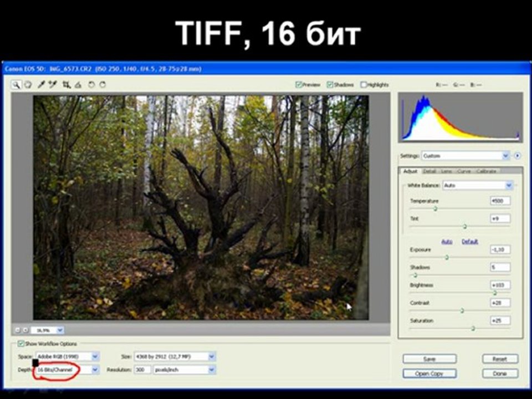
Task: Click the forest photo preview image
Action: [x=201, y=207]
